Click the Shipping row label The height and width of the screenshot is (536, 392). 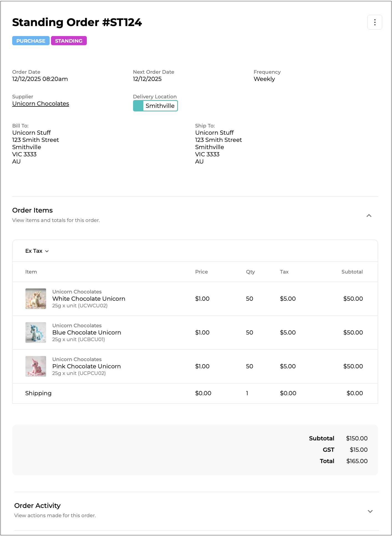coord(38,393)
